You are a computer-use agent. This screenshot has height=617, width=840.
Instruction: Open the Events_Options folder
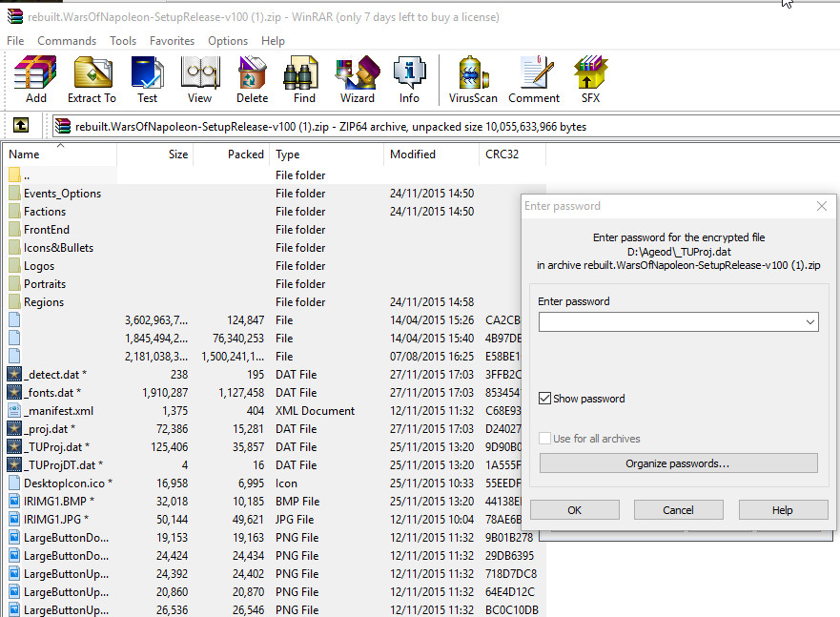[62, 194]
